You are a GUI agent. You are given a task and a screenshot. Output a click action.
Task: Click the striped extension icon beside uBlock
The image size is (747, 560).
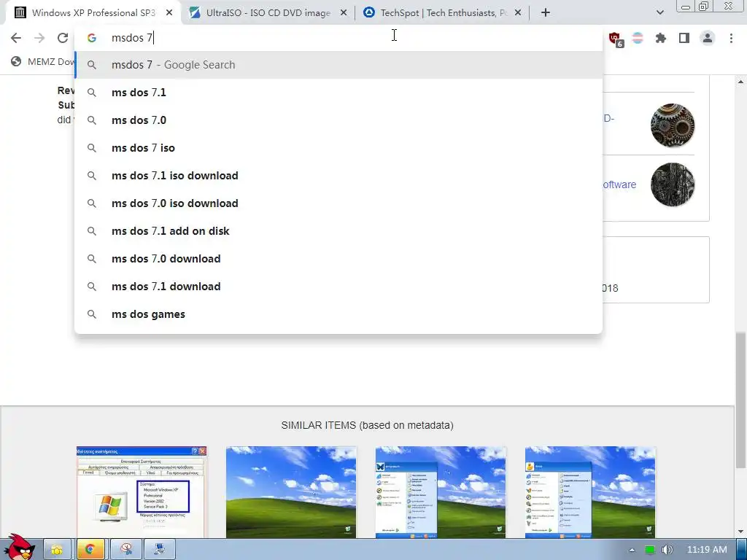click(638, 38)
